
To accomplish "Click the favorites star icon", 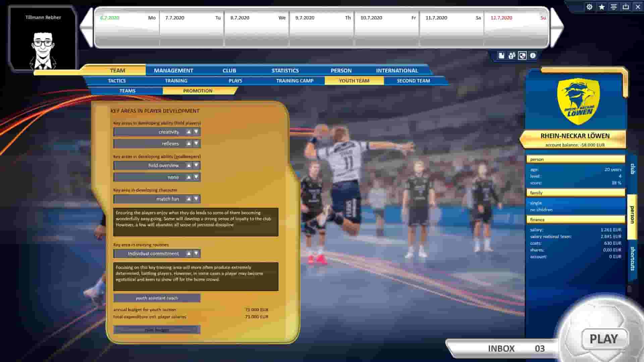I will (601, 6).
